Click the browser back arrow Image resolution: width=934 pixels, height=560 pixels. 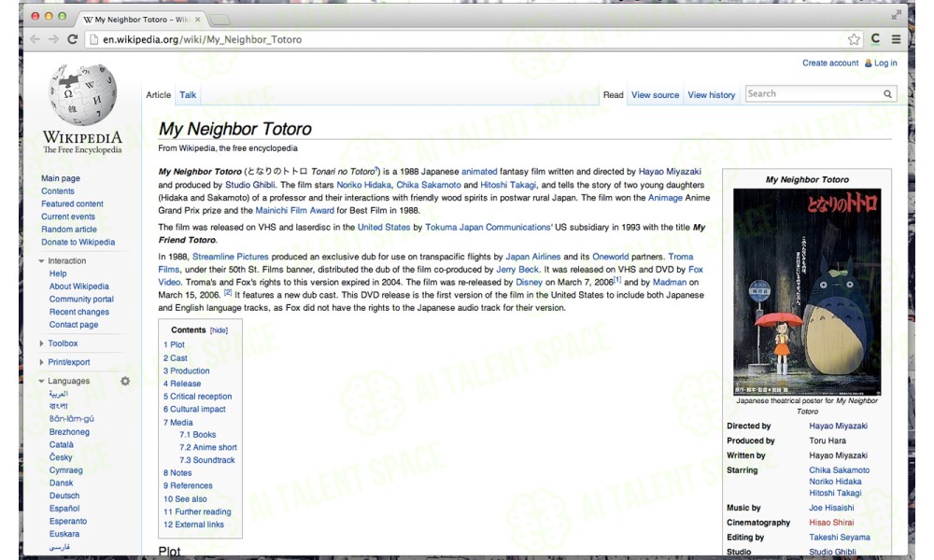[35, 39]
